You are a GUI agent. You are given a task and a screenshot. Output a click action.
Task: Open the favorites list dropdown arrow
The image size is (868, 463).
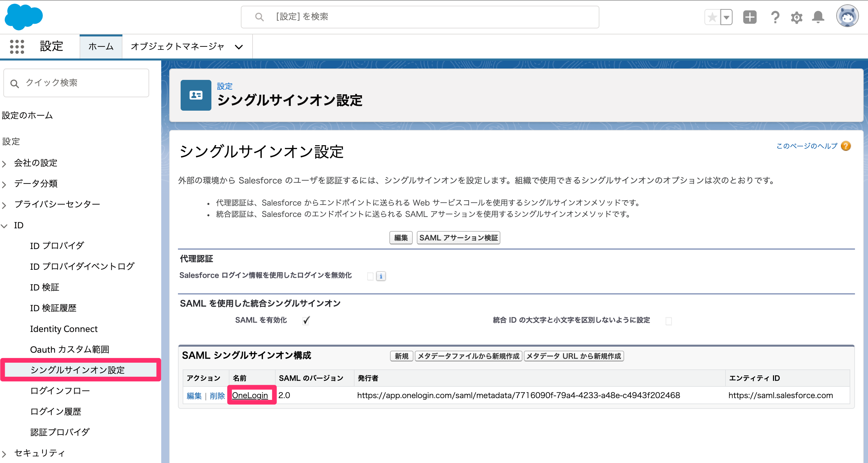[x=727, y=17]
